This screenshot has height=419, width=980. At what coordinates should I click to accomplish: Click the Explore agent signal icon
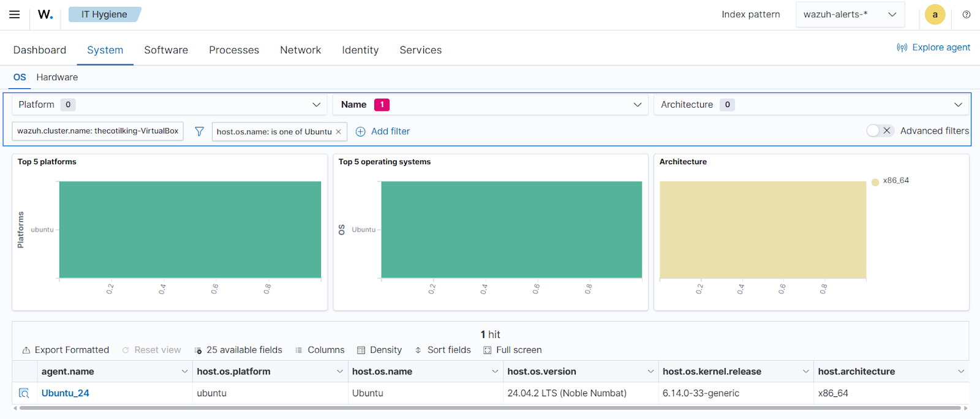pyautogui.click(x=902, y=48)
